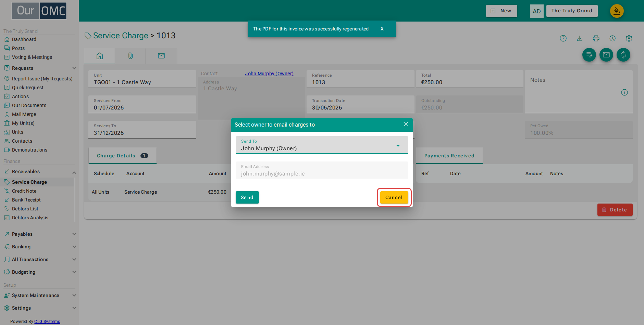The height and width of the screenshot is (325, 644).
Task: Open the Send To owner dropdown
Action: click(x=322, y=145)
